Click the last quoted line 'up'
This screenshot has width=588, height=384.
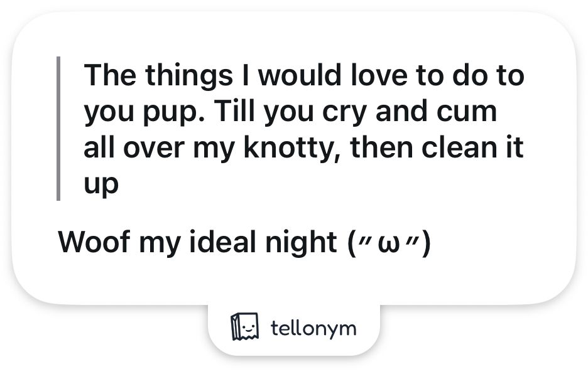101,186
